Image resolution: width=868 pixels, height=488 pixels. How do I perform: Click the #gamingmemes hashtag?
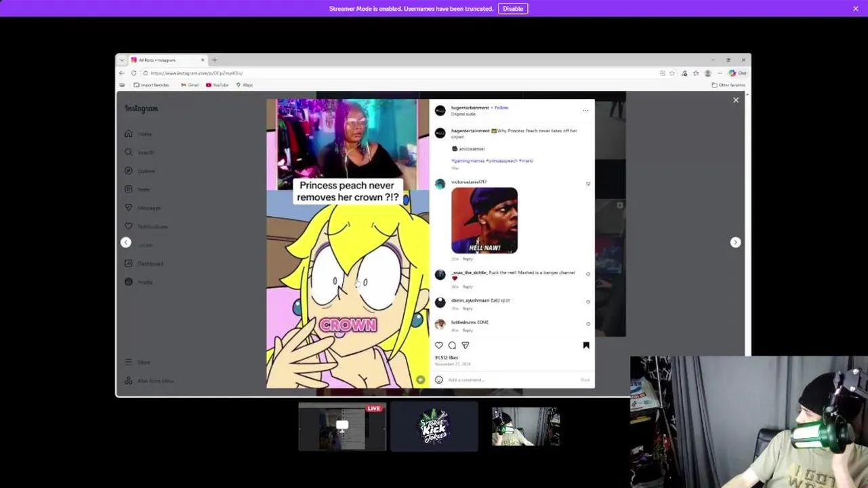tap(468, 161)
